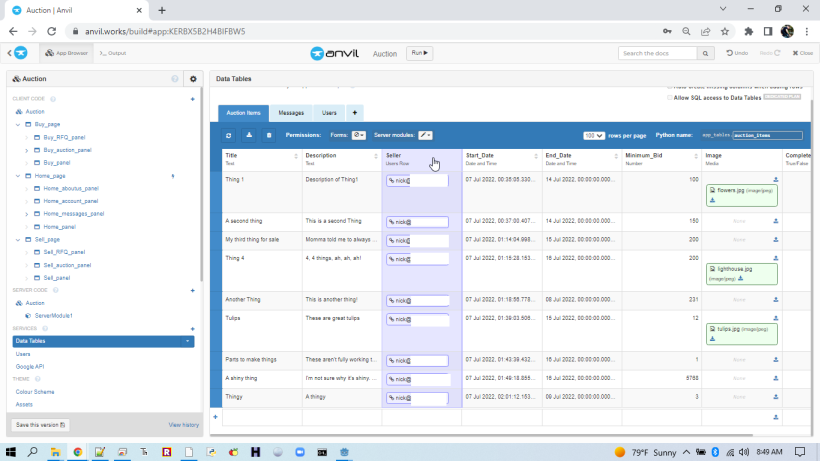Open rows per page dropdown
The image size is (820, 461).
pyautogui.click(x=594, y=135)
